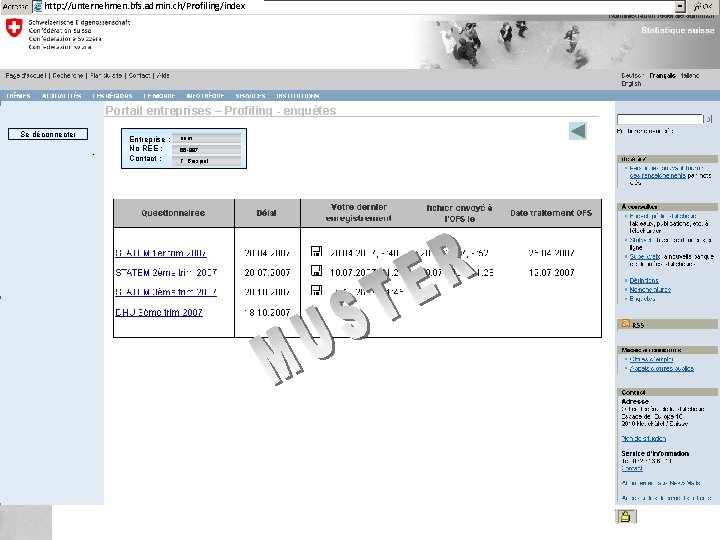Viewport: 720px width, 540px height.
Task: Open the Offres d'emploi link
Action: pyautogui.click(x=652, y=359)
